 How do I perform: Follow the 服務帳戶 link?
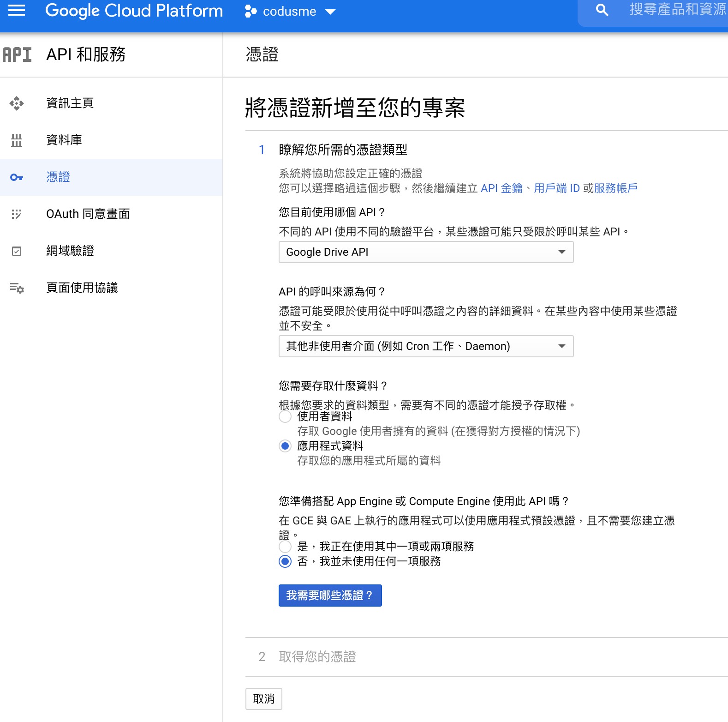[616, 188]
